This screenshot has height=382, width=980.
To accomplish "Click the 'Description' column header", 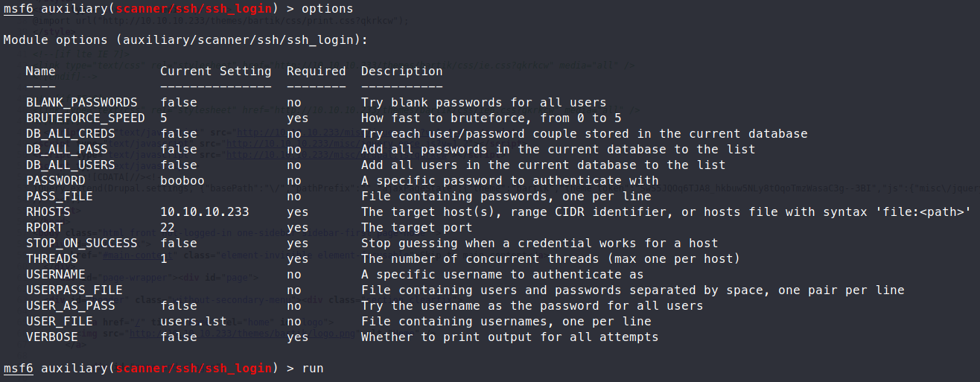I will click(401, 71).
